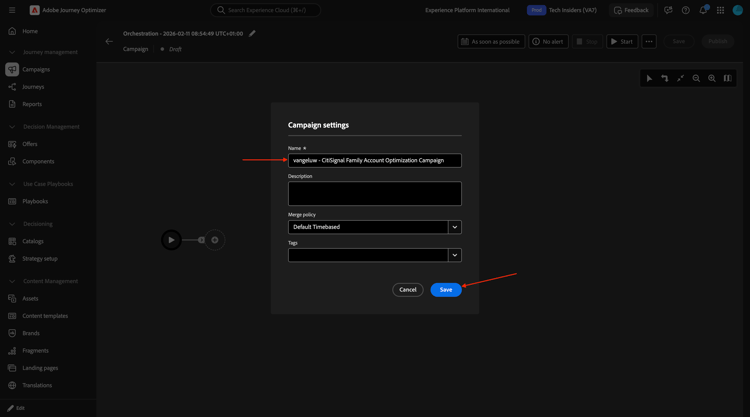Click the No alert button
Viewport: 750px width, 417px height.
pos(548,42)
